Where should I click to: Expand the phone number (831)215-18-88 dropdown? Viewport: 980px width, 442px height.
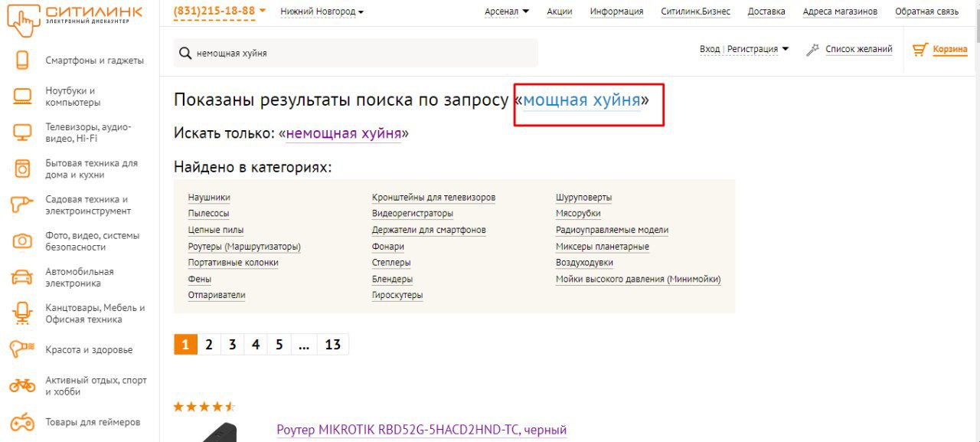click(x=220, y=11)
